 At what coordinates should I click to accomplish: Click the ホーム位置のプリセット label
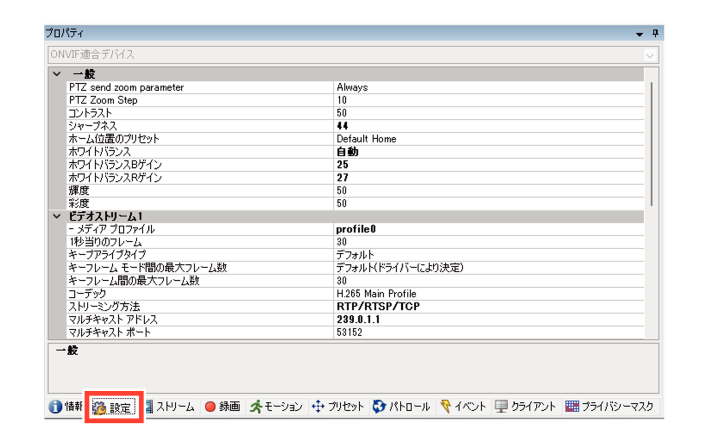coord(114,139)
